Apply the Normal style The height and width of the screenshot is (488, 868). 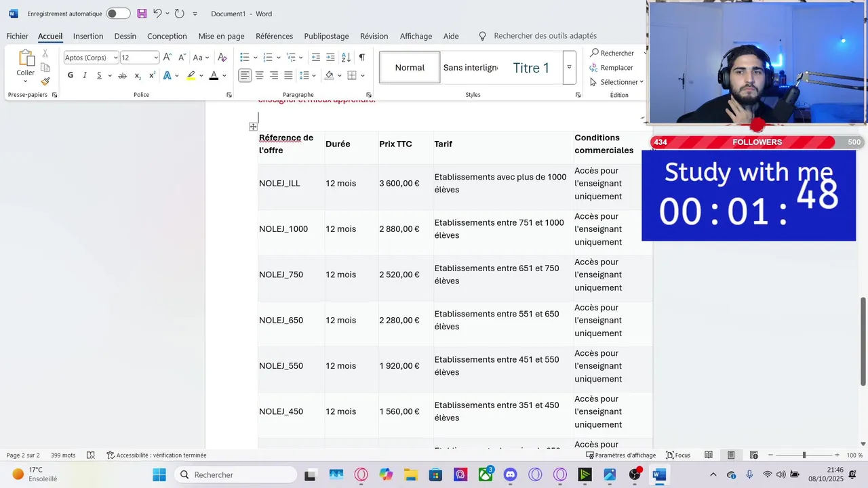(x=410, y=68)
